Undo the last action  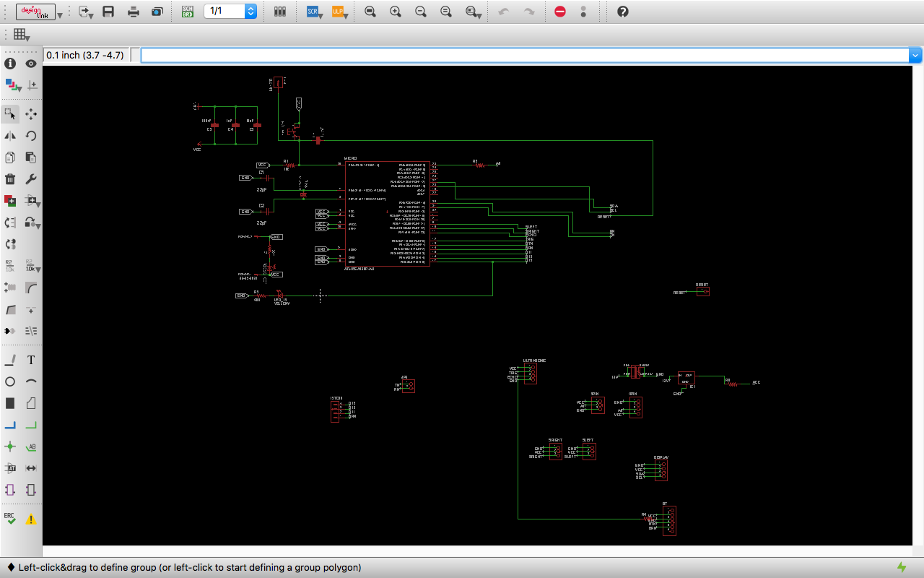504,12
